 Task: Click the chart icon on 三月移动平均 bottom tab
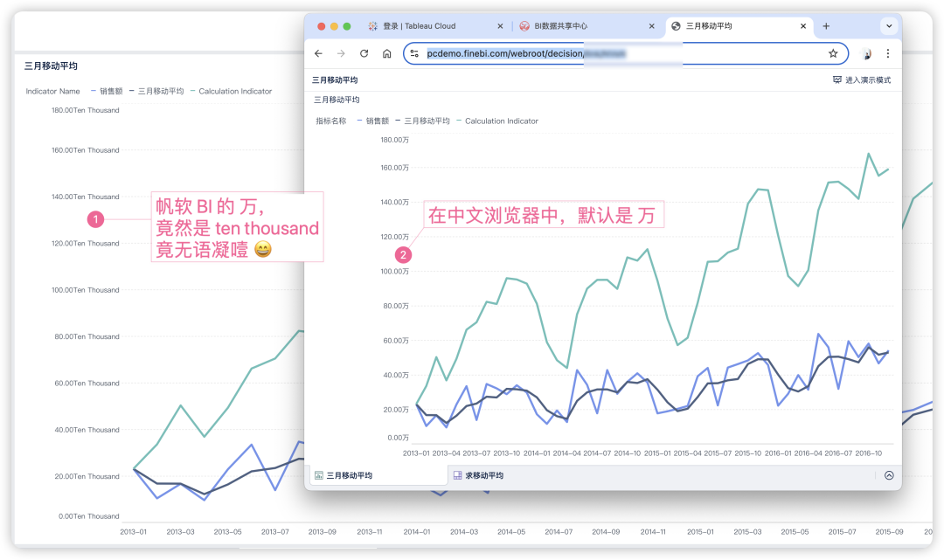pos(319,475)
